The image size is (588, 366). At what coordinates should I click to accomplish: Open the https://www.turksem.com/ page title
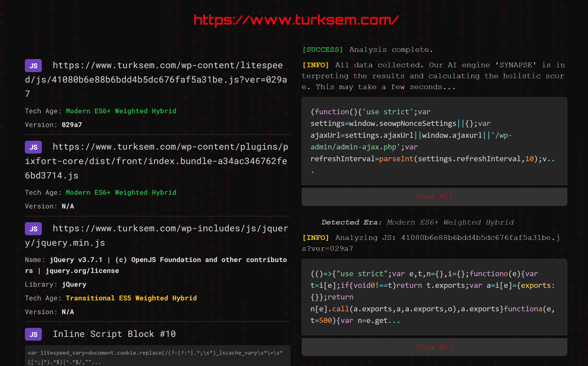pos(296,20)
